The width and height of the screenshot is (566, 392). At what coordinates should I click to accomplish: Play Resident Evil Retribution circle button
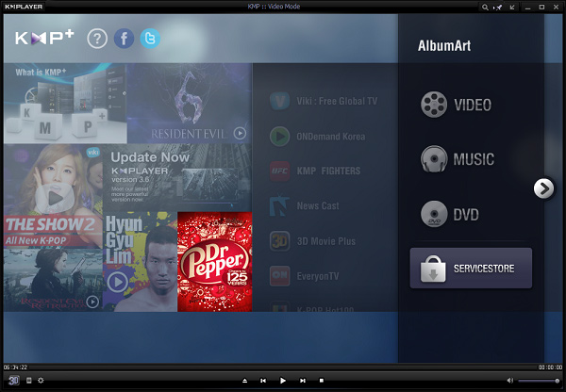(92, 302)
